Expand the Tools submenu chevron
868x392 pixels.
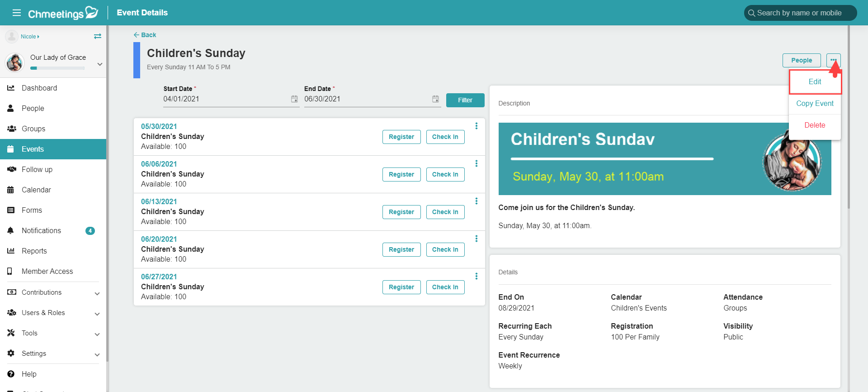pos(97,335)
